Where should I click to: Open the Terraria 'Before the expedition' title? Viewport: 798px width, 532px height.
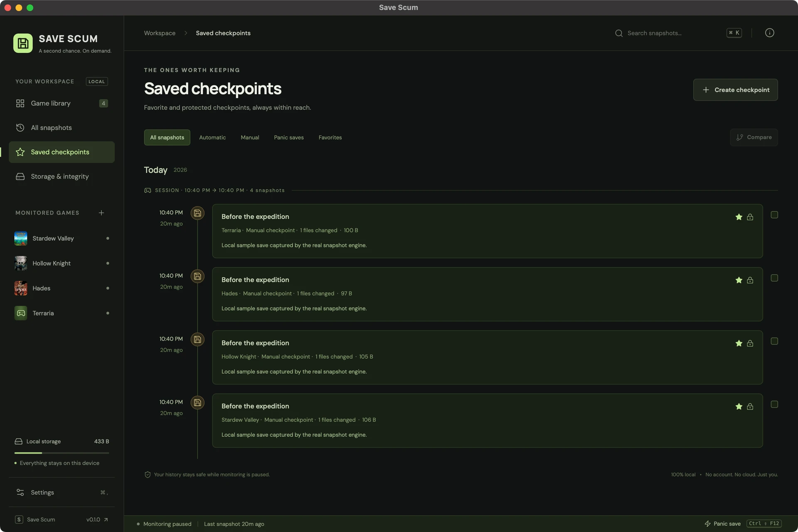255,217
